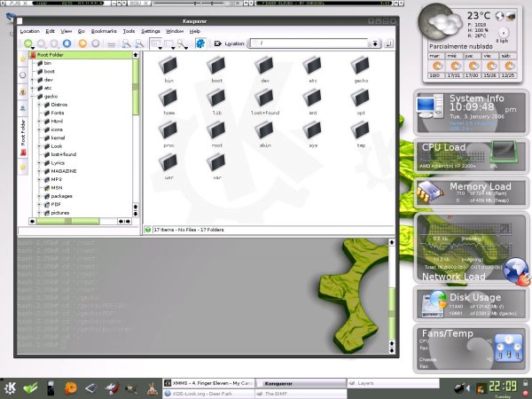Image resolution: width=532 pixels, height=399 pixels.
Task: Open the 'usr' folder icon in file view
Action: click(x=168, y=162)
